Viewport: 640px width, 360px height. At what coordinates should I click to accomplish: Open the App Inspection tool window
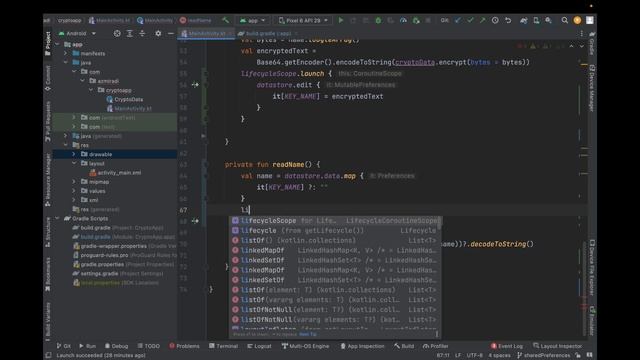tap(362, 346)
